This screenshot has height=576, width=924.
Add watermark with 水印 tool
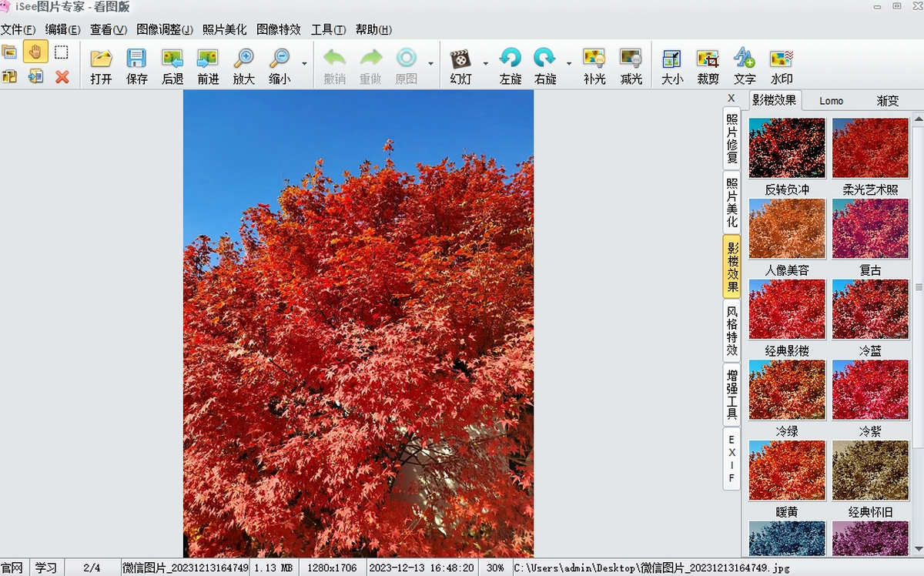click(781, 67)
